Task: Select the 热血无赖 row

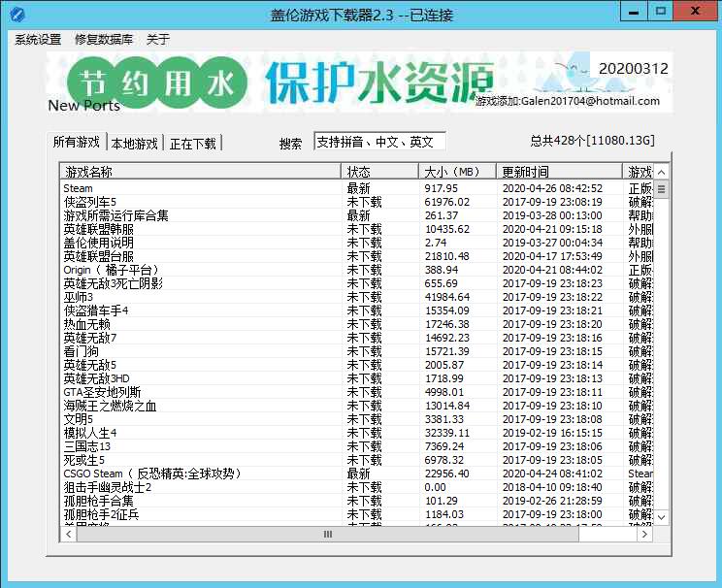Action: 357,324
